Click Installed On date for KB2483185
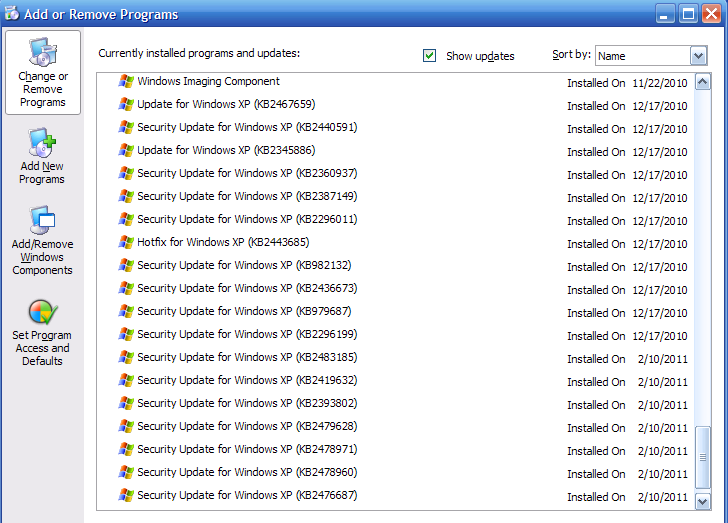This screenshot has width=728, height=523. [x=663, y=359]
